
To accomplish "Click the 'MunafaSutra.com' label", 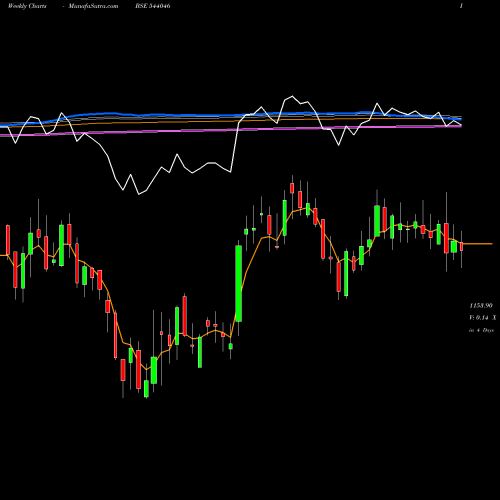I will point(93,6).
